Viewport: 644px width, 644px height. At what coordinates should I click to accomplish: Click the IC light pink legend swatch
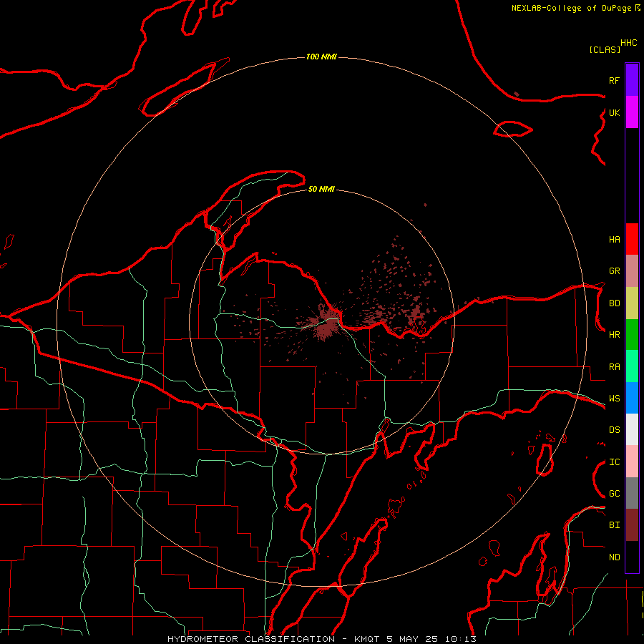pos(632,462)
